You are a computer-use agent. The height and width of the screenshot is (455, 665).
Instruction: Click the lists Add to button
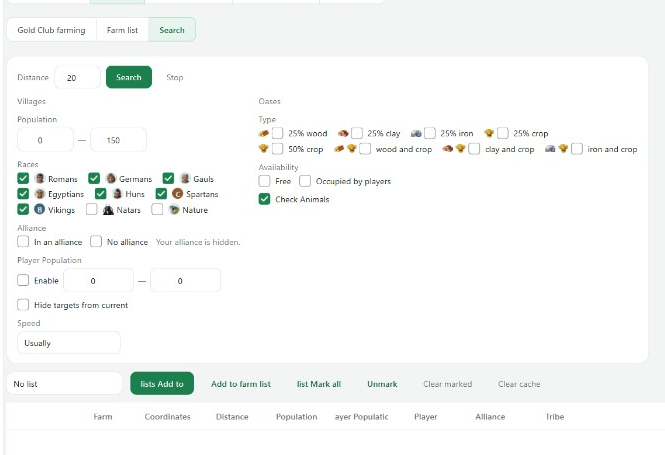(x=162, y=384)
